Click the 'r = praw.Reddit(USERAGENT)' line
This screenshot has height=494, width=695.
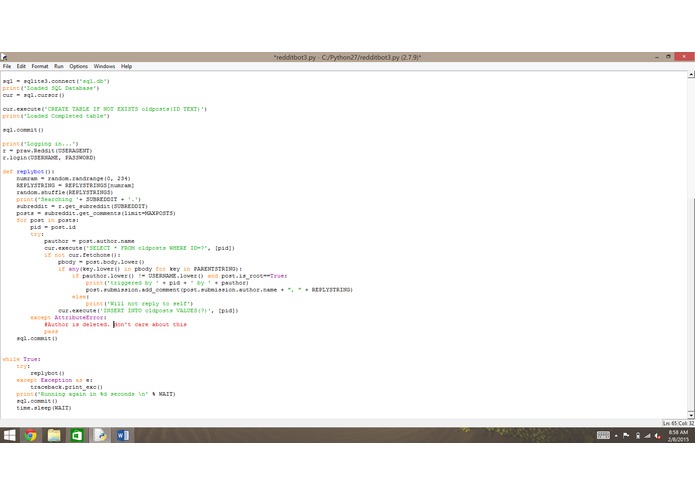[47, 151]
